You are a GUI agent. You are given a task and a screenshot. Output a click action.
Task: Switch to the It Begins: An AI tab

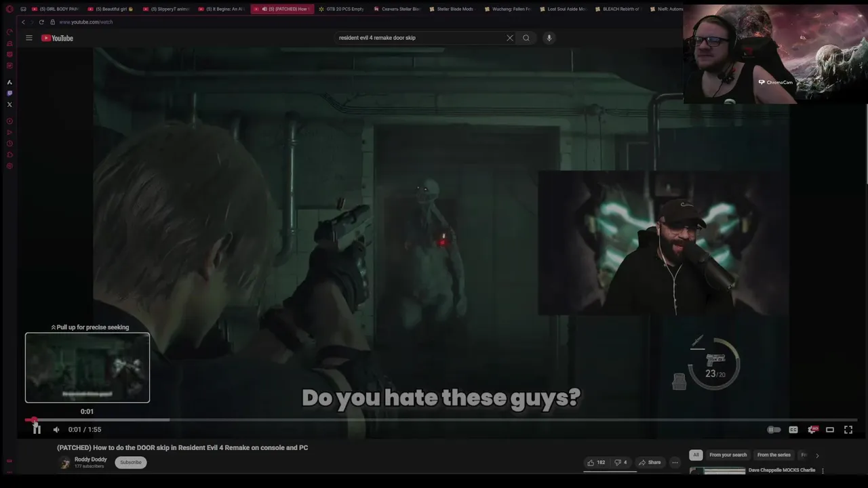coord(222,9)
